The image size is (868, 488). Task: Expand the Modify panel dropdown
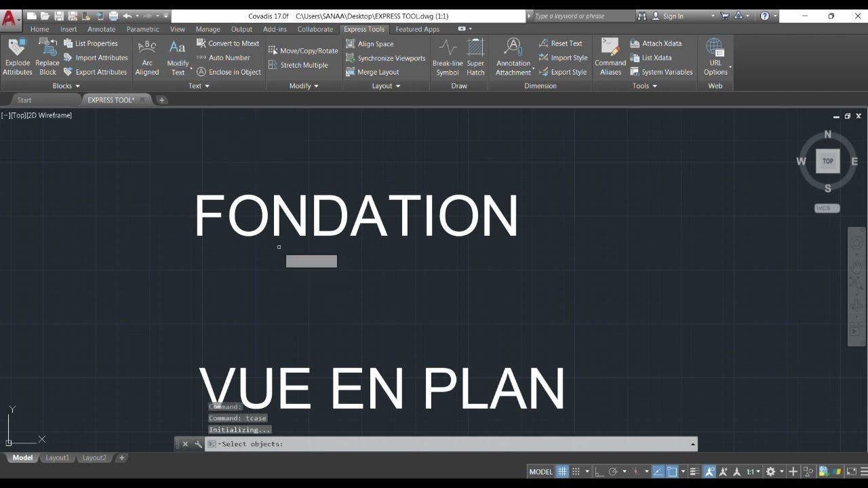click(x=304, y=86)
